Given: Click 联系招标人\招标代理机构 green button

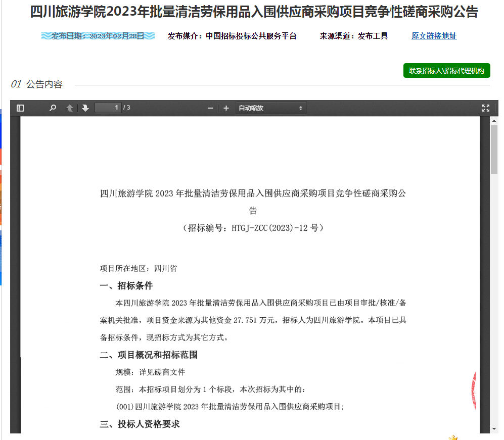Looking at the screenshot, I should click(446, 71).
